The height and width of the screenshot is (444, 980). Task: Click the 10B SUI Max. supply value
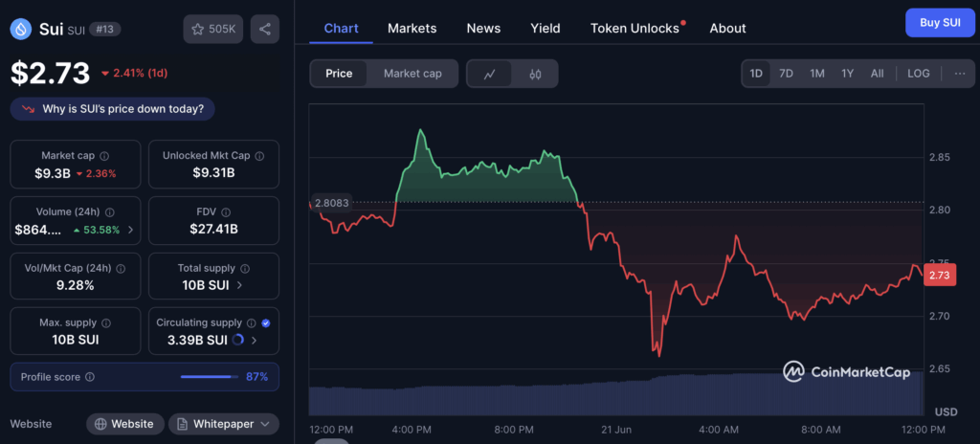tap(75, 341)
